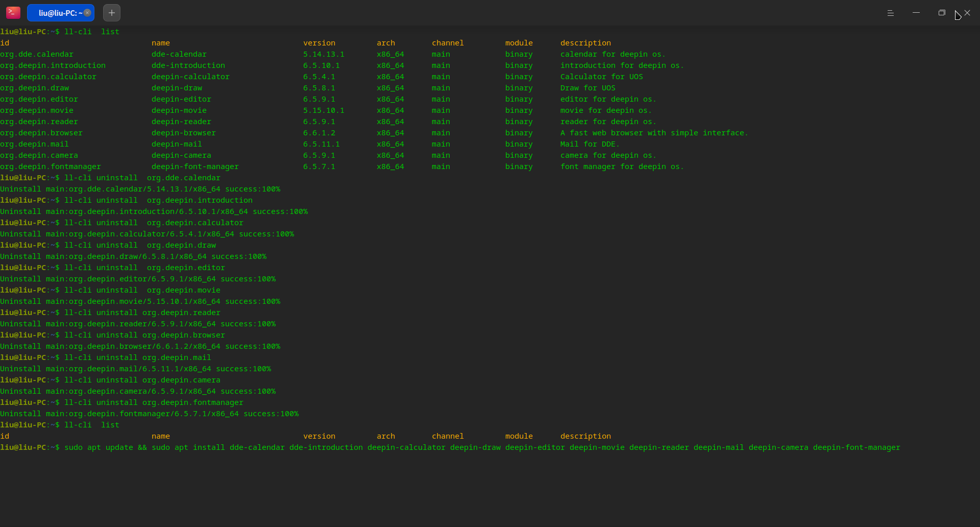Image resolution: width=980 pixels, height=527 pixels.
Task: Close the liu@liu-PC tab
Action: tap(87, 13)
